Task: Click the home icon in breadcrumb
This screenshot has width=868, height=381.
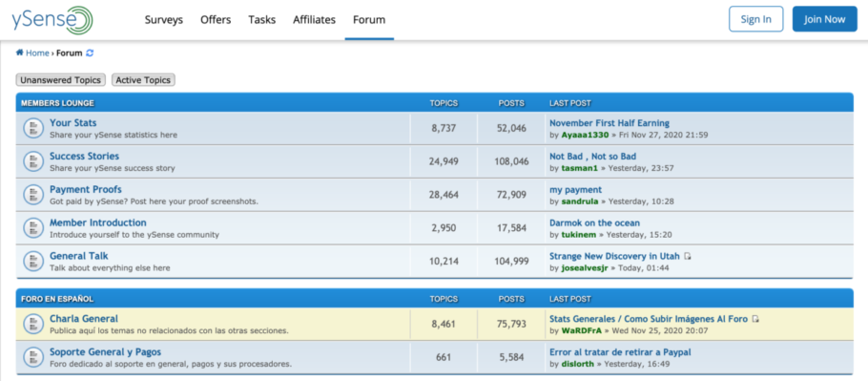Action: (19, 53)
